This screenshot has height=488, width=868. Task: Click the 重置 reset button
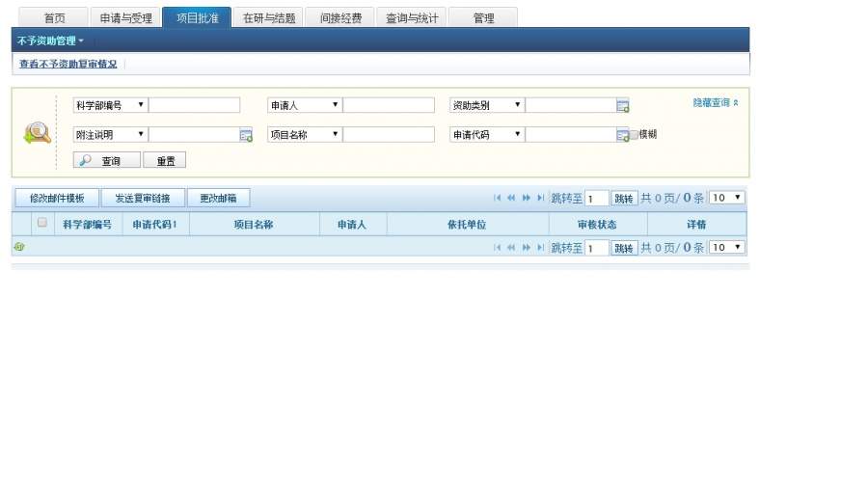click(165, 160)
